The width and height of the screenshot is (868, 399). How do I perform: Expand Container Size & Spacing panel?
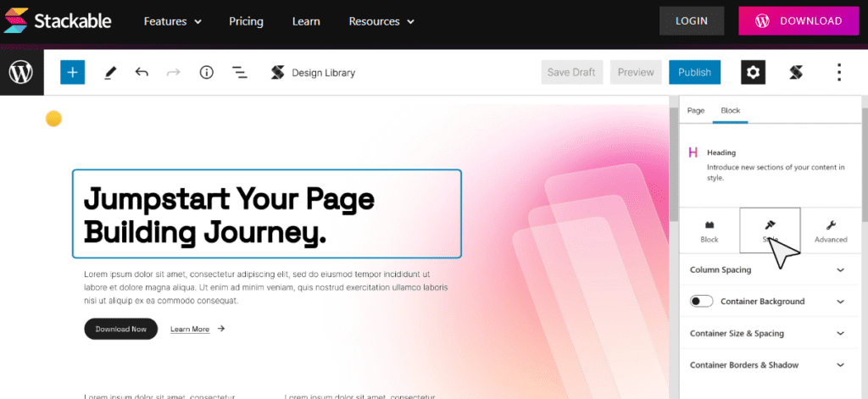point(769,333)
